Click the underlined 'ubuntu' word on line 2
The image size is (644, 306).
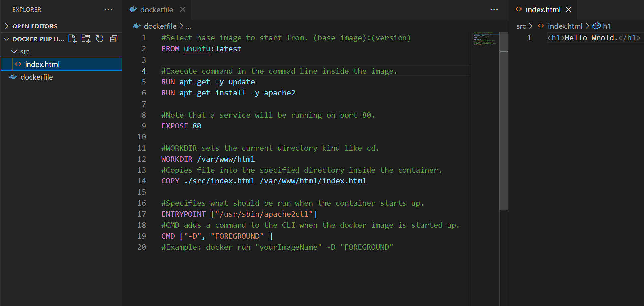coord(197,49)
